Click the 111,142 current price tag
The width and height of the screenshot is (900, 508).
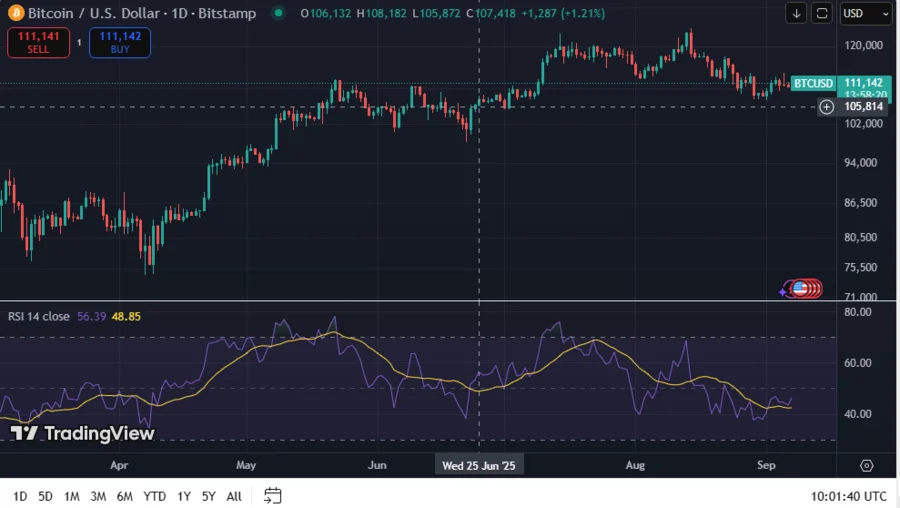[864, 83]
